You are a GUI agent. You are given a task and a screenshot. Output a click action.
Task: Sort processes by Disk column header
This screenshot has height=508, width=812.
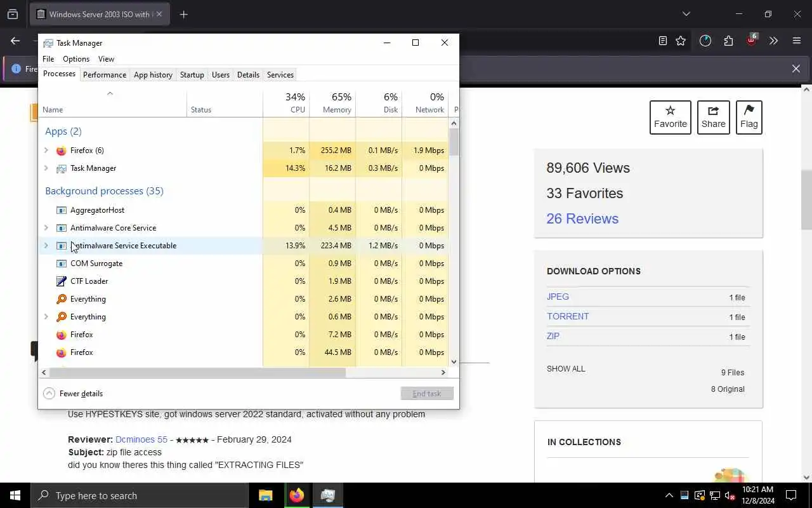tap(379, 103)
